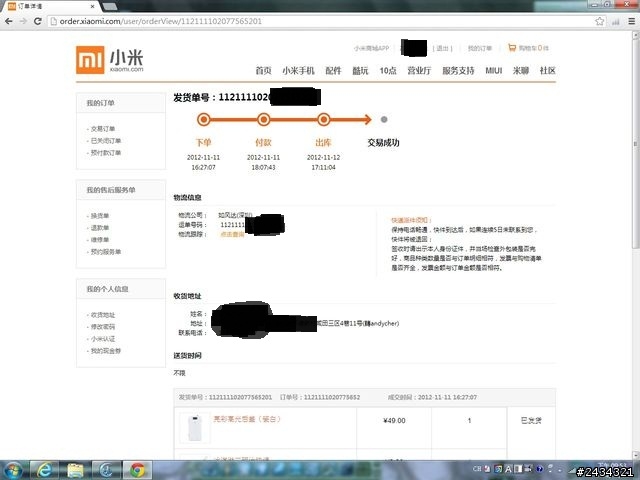Image resolution: width=640 pixels, height=480 pixels.
Task: Reload the page with the refresh icon
Action: 38,21
